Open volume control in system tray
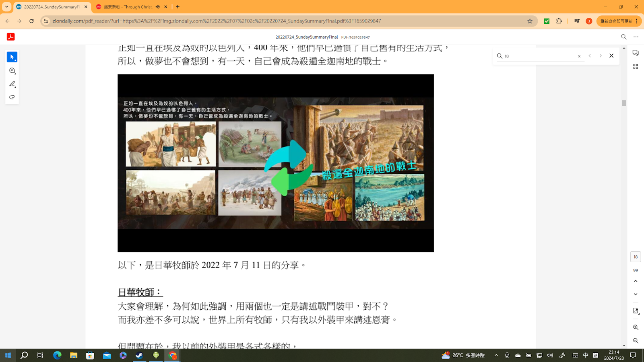This screenshot has width=644, height=362. click(x=550, y=355)
